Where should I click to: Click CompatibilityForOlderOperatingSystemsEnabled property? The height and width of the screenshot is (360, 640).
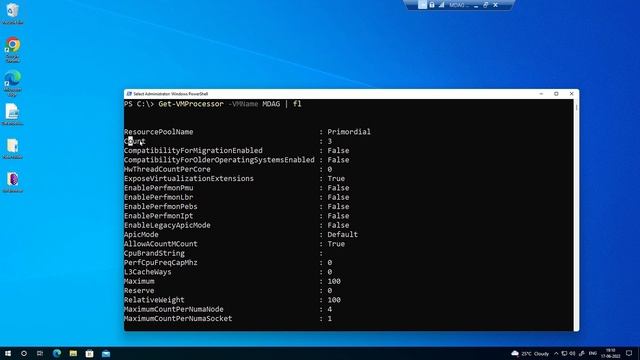point(219,160)
